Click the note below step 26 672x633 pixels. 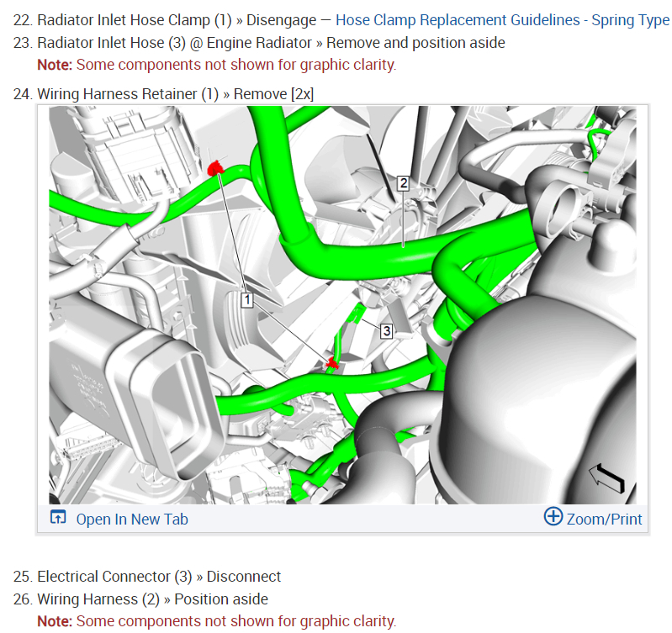pos(216,621)
